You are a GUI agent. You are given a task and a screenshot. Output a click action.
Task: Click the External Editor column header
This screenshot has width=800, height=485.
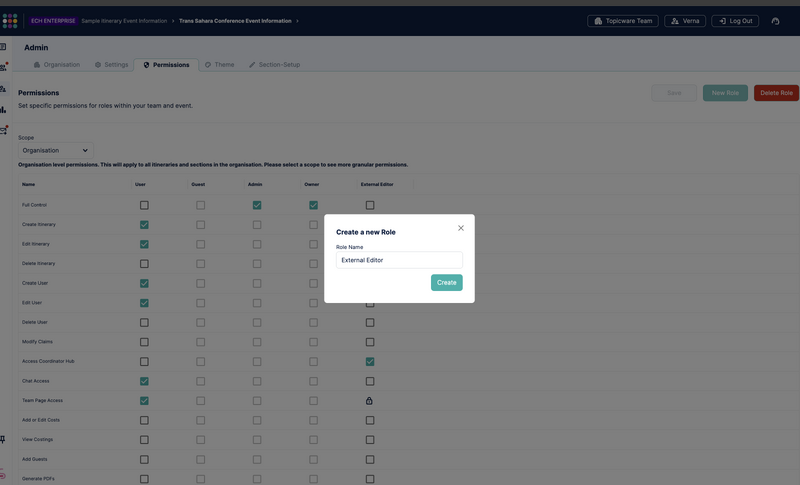[377, 184]
